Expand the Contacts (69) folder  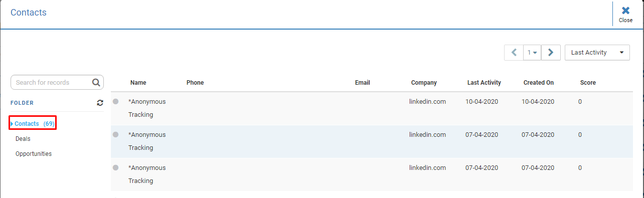[33, 123]
